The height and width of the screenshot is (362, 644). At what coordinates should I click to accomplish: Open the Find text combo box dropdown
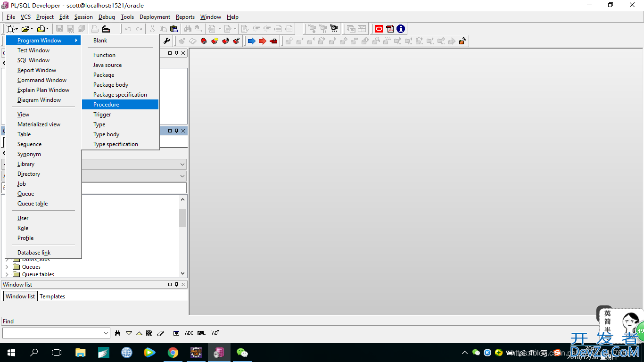[x=106, y=333]
